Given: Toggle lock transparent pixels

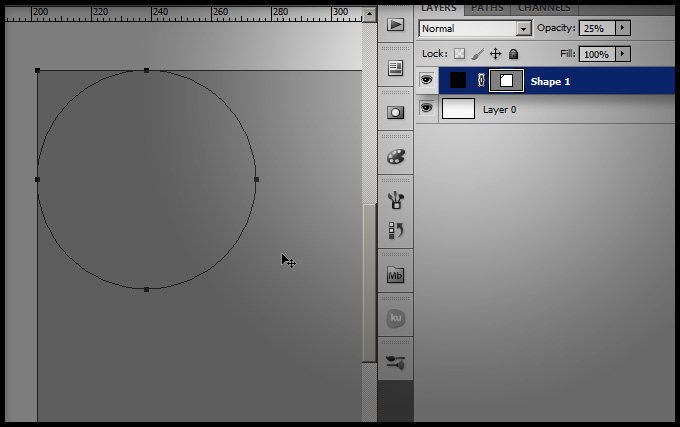Looking at the screenshot, I should click(x=460, y=54).
